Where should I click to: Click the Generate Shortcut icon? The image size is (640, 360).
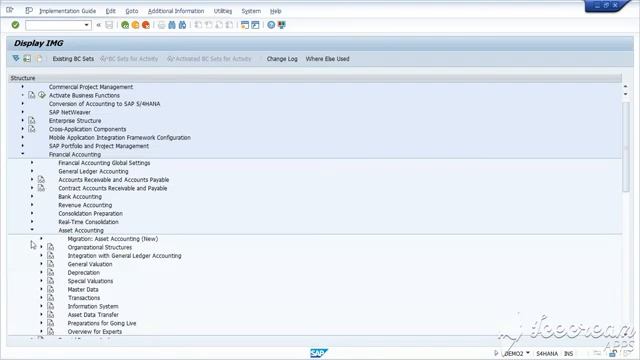pyautogui.click(x=255, y=25)
